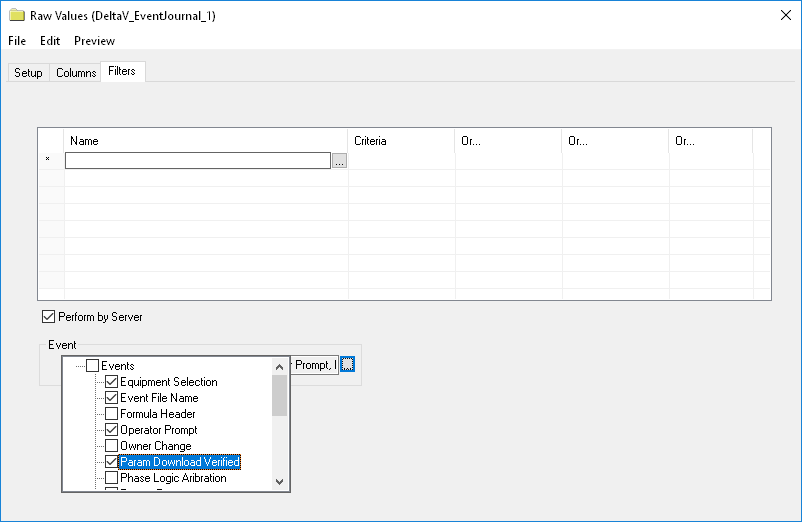Screen dimensions: 802x522
Task: Click the event list scrollbar thumb
Action: pyautogui.click(x=279, y=396)
